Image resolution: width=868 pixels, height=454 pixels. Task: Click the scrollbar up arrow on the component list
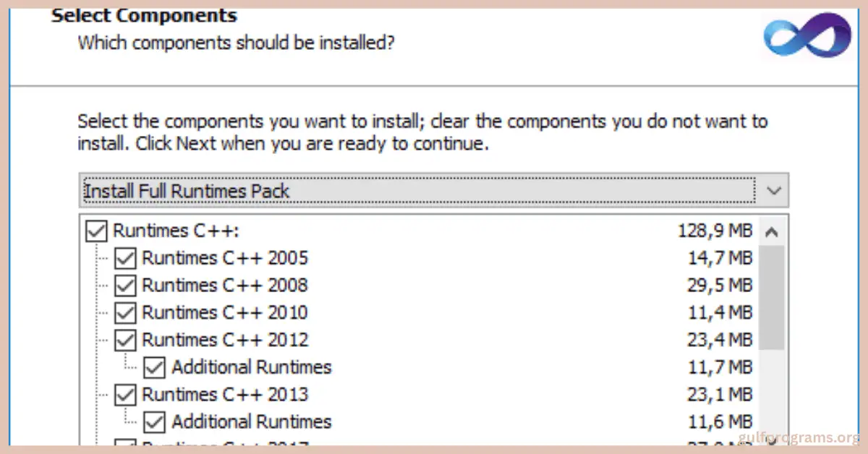(x=772, y=231)
